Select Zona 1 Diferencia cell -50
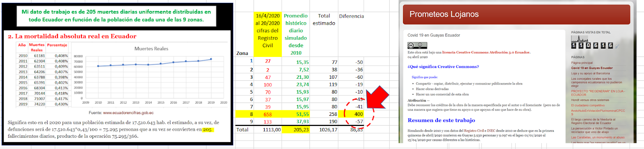Image resolution: width=644 pixels, height=149 pixels. tap(351, 62)
